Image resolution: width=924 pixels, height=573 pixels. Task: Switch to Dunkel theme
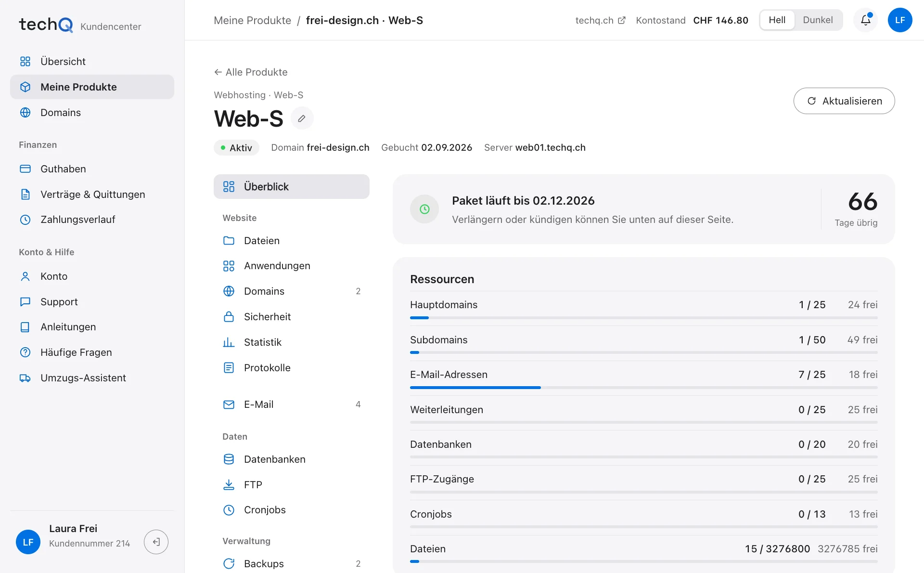(818, 20)
